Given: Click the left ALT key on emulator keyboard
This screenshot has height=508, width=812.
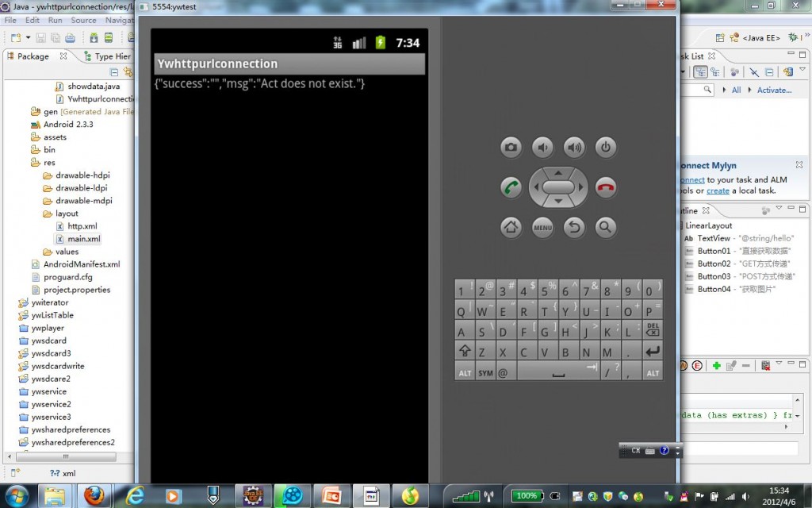Looking at the screenshot, I should point(465,371).
